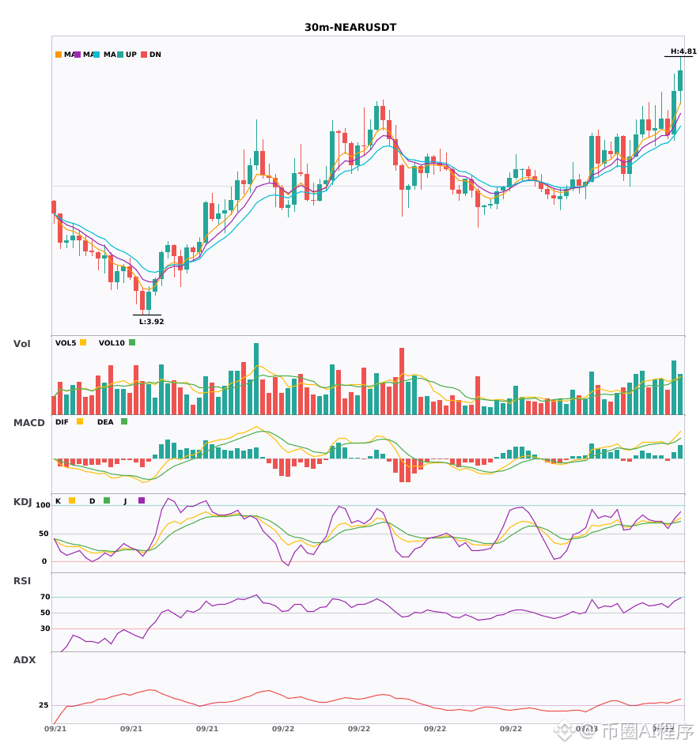Click the RSI panel label
This screenshot has height=751, width=700.
click(21, 580)
